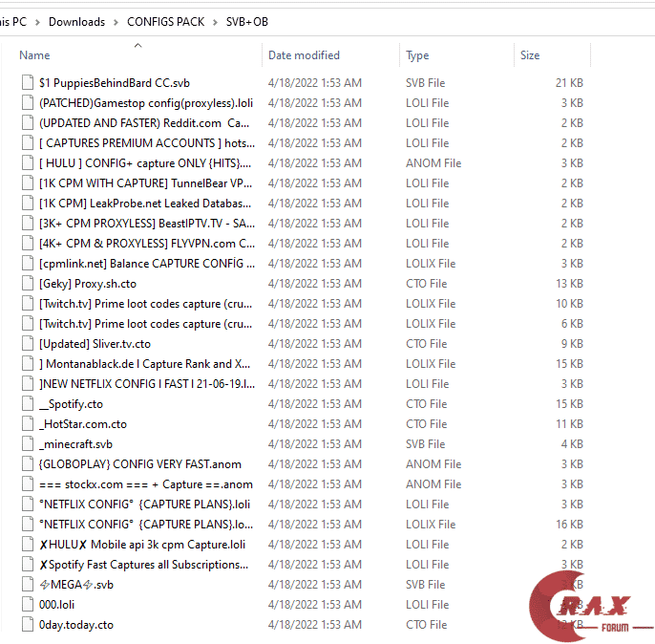Open breadcrumb chevron before Downloads
This screenshot has height=644, width=655.
tap(37, 22)
